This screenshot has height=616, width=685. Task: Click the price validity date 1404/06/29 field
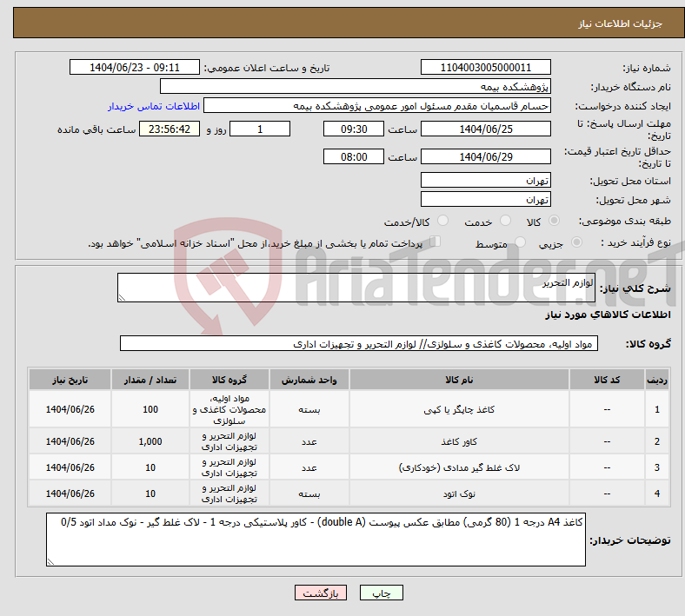click(485, 156)
